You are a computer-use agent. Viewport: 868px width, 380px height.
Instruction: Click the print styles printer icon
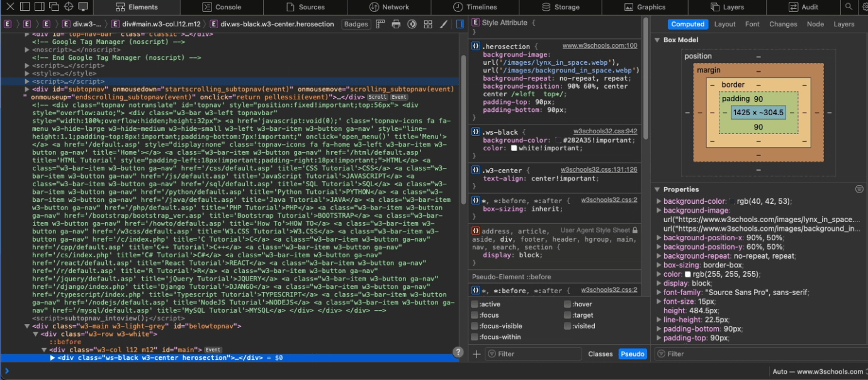tap(396, 25)
